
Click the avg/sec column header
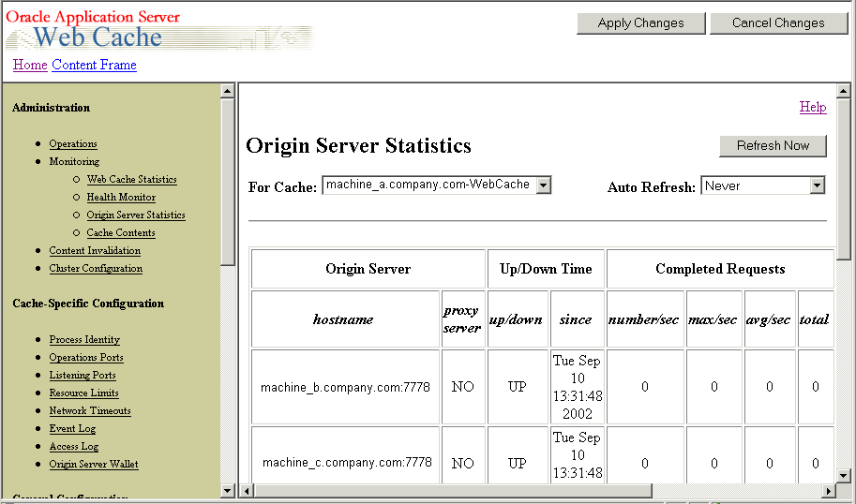[x=769, y=319]
